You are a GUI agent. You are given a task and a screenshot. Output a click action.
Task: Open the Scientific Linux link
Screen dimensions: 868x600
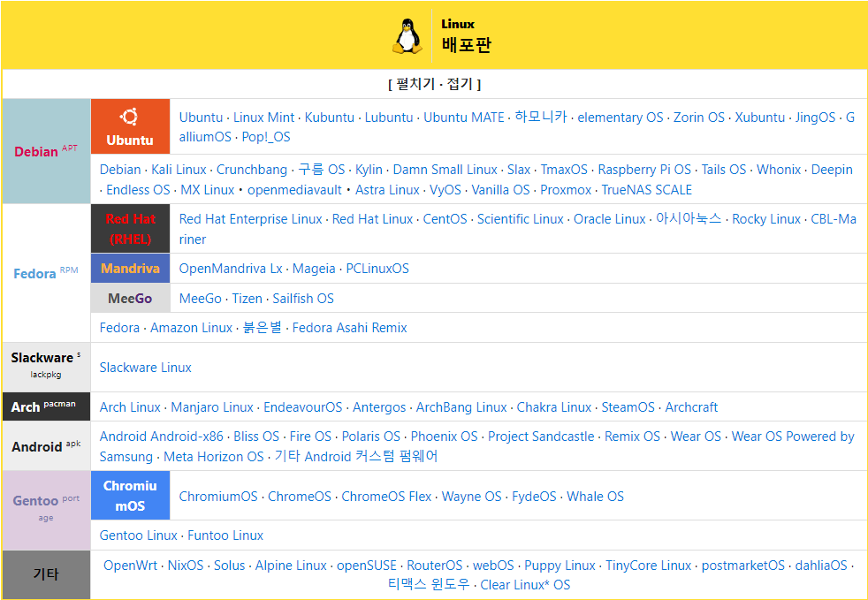click(521, 219)
